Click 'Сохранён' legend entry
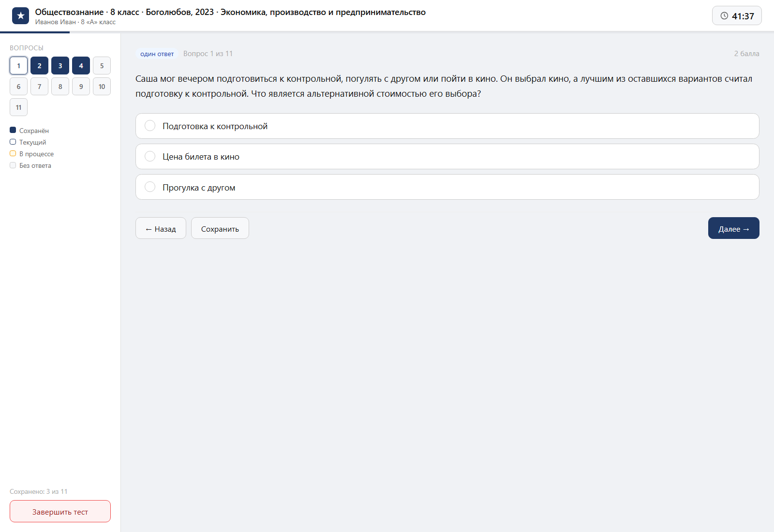This screenshot has width=774, height=532. point(29,131)
